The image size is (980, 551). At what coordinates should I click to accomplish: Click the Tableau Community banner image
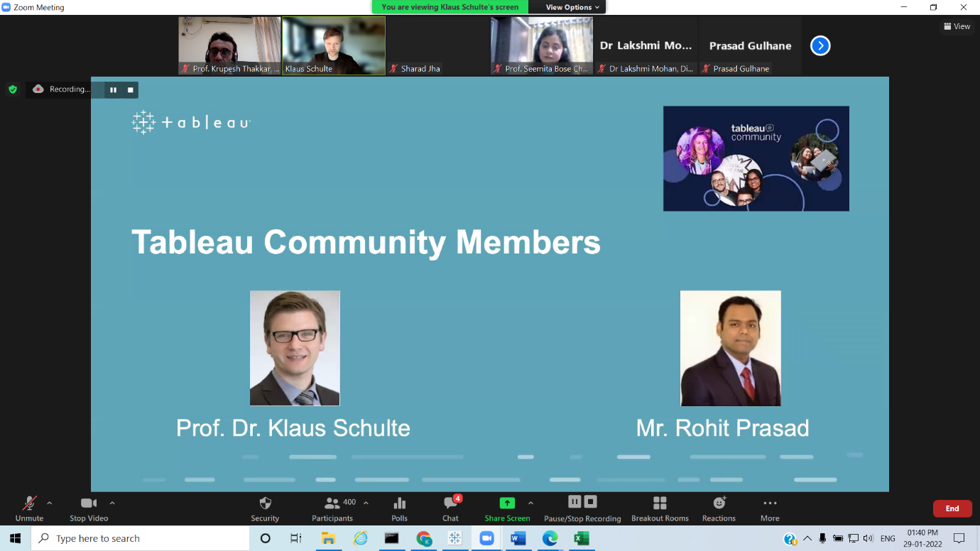[x=756, y=158]
